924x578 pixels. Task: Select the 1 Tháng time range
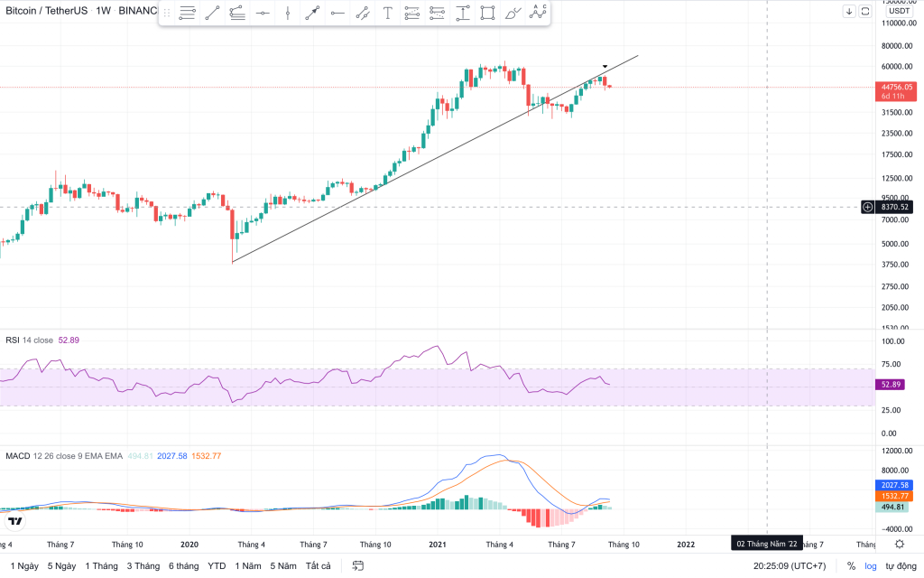[101, 566]
